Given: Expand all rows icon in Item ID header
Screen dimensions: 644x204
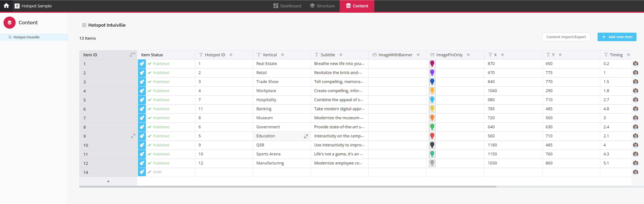Looking at the screenshot, I should (x=132, y=54).
